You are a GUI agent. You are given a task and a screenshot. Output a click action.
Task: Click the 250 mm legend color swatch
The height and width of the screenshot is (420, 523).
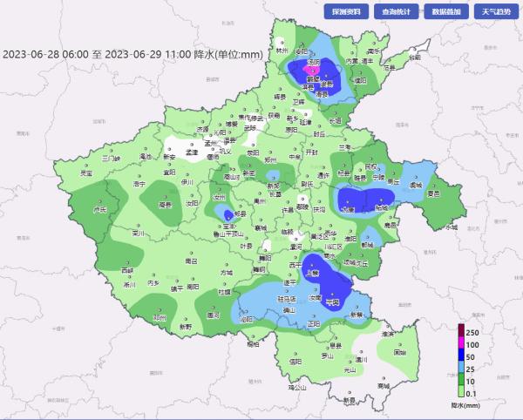click(461, 331)
